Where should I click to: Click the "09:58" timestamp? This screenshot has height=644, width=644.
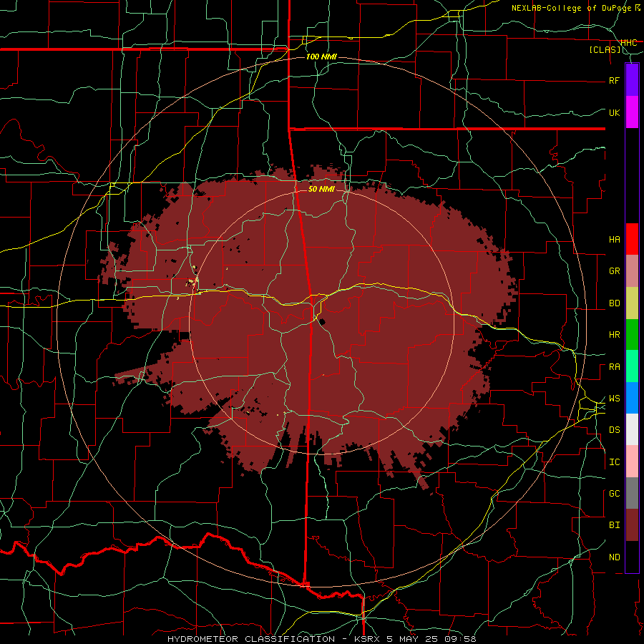tap(461, 639)
